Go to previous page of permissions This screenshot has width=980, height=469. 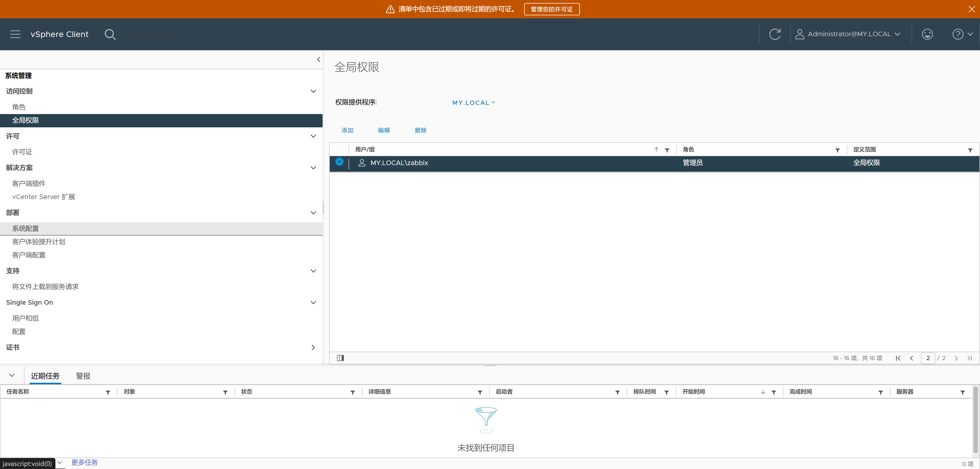911,358
